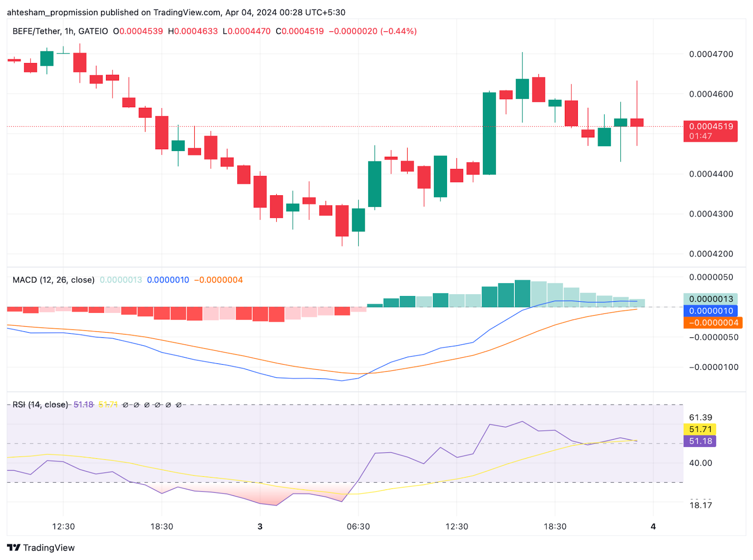Click the 0.0000050 MACD axis label
Screen dimensions: 753x560
[x=711, y=277]
